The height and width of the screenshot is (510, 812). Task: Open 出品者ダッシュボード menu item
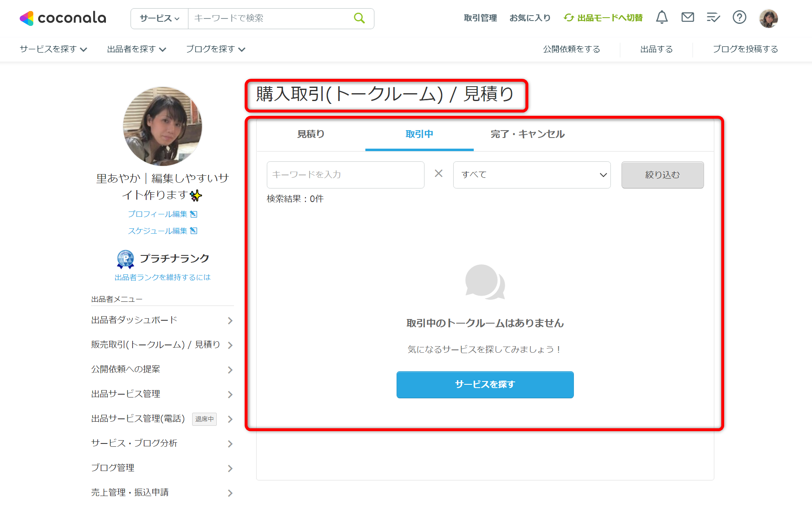pos(163,320)
